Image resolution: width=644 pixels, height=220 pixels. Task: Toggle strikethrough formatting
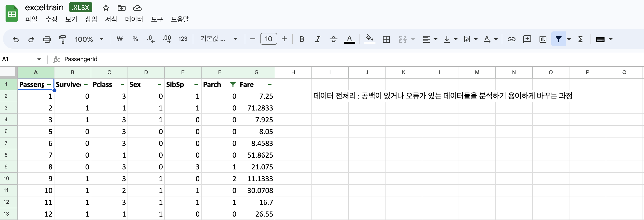pos(333,39)
